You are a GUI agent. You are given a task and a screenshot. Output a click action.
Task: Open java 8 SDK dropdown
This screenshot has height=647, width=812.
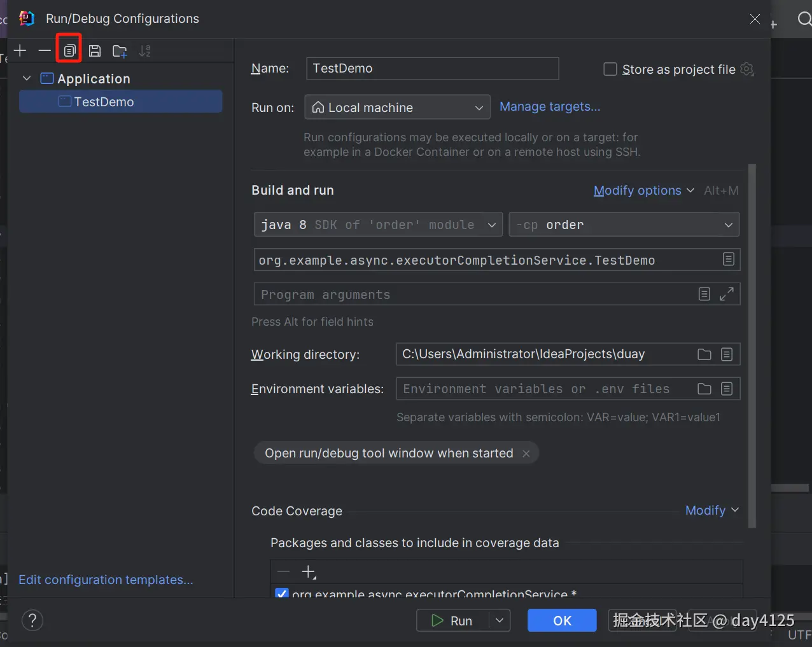click(379, 225)
